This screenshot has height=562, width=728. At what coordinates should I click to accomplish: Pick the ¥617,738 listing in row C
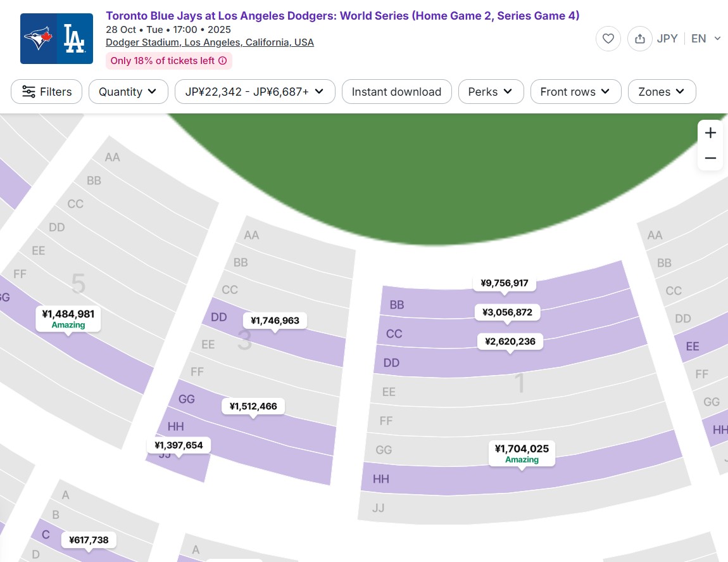point(88,540)
